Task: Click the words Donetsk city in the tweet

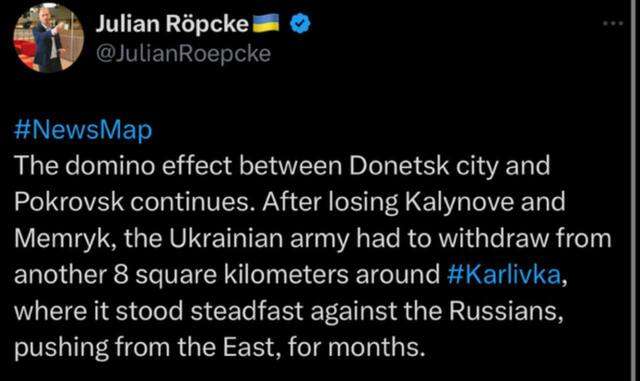Action: click(x=423, y=166)
